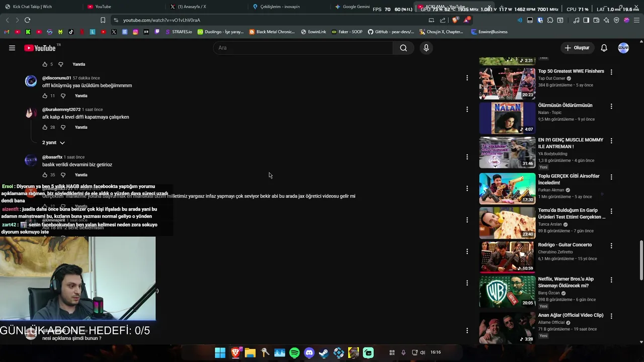This screenshot has width=644, height=362.
Task: Share this page from address bar
Action: pyautogui.click(x=443, y=20)
